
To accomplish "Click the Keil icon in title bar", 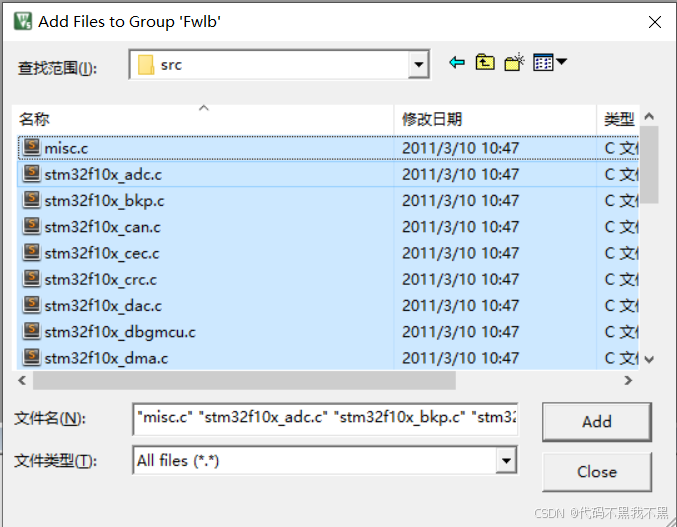I will tap(23, 21).
